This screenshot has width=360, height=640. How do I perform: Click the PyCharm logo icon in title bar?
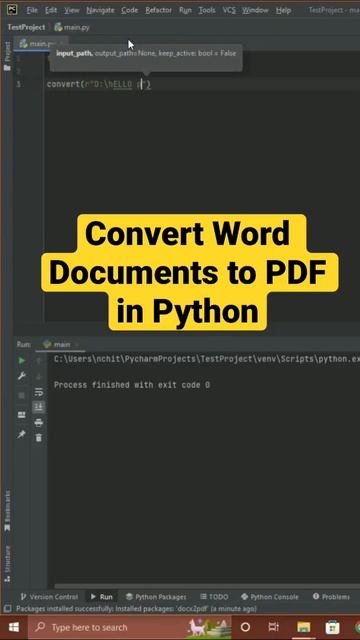[12, 9]
